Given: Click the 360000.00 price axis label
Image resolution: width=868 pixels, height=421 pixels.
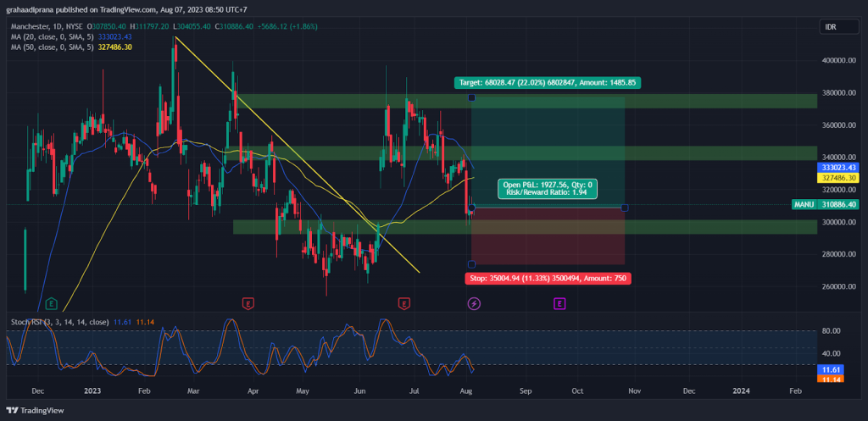Looking at the screenshot, I should (x=839, y=125).
